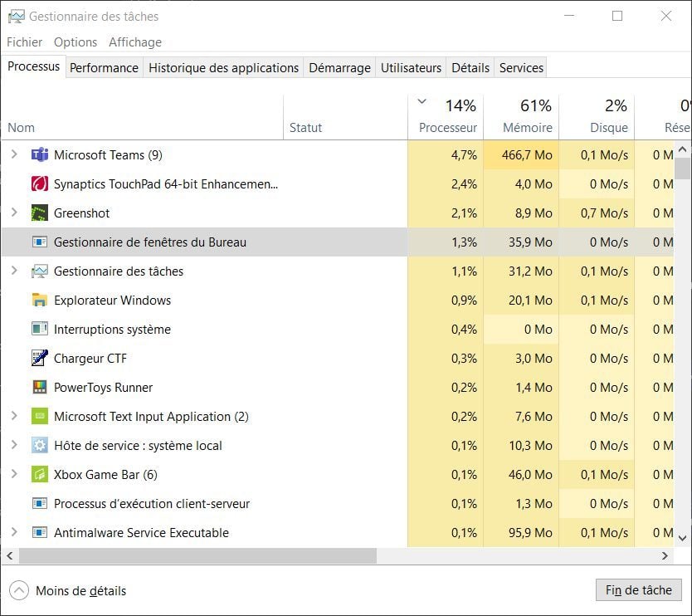Viewport: 692px width, 616px height.
Task: Click the Xbox Game Bar icon
Action: (39, 475)
